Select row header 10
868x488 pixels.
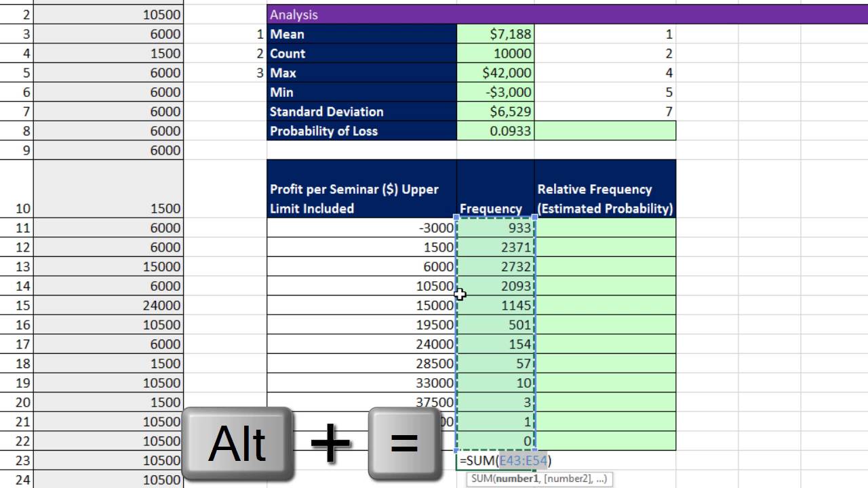click(x=16, y=189)
